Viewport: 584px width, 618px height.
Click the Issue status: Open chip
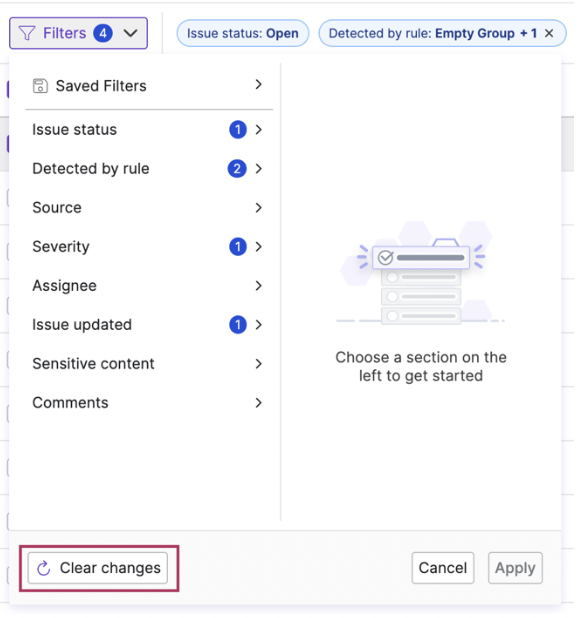pos(243,34)
